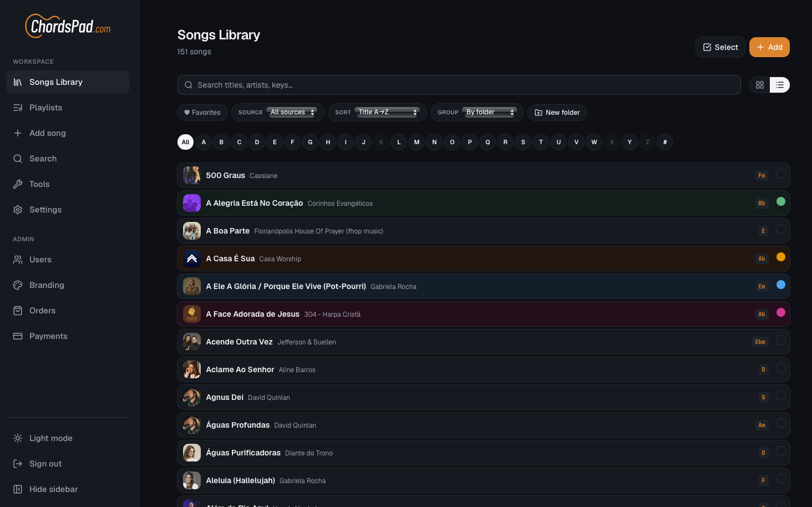Screen dimensions: 812x507
Task: Select the All alphabet filter
Action: point(186,142)
